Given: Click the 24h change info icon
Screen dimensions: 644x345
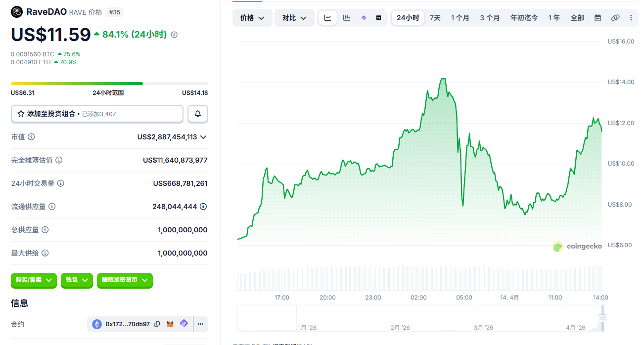Looking at the screenshot, I should [x=174, y=35].
